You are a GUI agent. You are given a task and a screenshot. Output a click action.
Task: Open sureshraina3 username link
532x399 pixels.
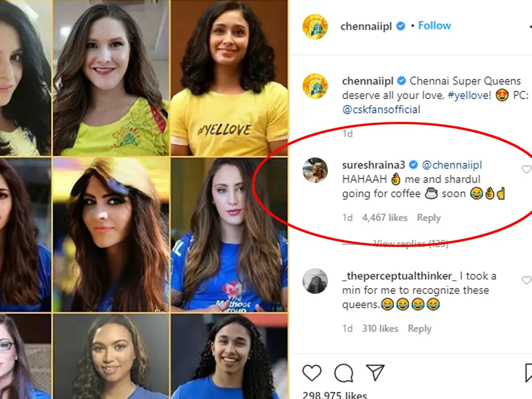point(374,165)
